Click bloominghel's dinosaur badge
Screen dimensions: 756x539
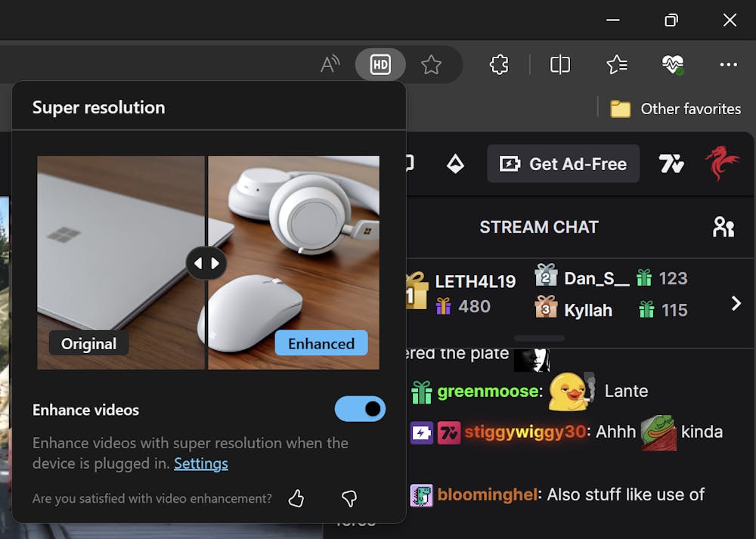pyautogui.click(x=421, y=495)
